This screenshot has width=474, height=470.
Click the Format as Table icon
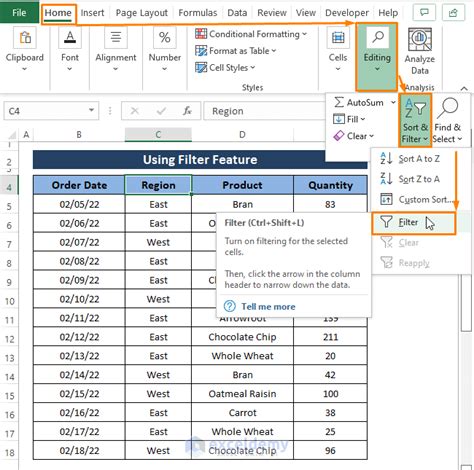pos(201,51)
